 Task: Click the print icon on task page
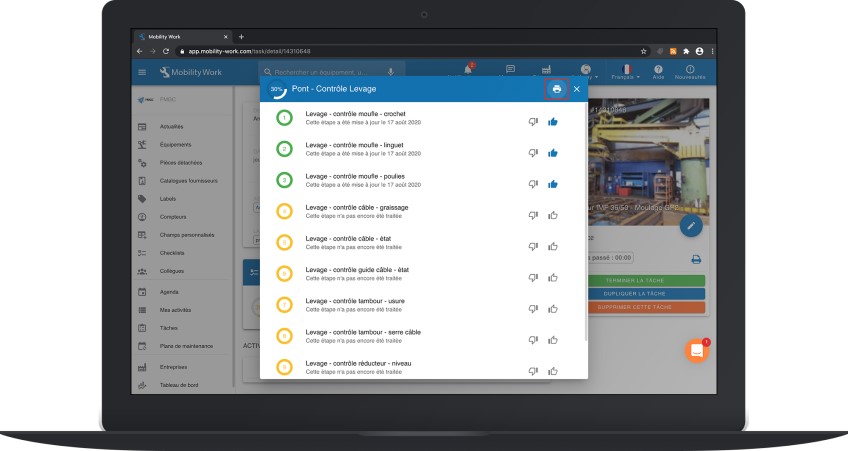click(696, 260)
